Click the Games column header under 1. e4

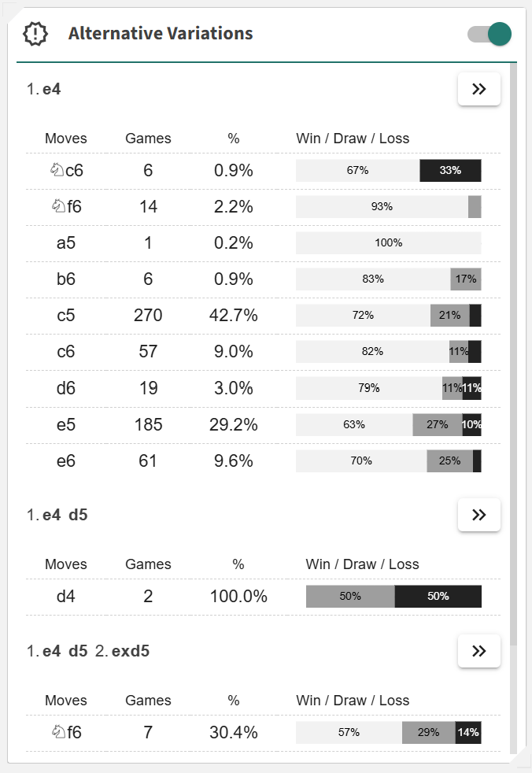pyautogui.click(x=148, y=139)
